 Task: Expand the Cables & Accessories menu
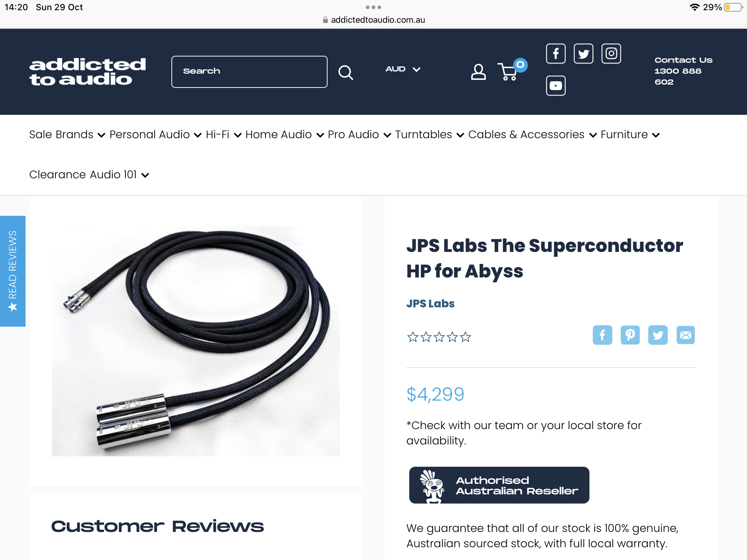[533, 135]
